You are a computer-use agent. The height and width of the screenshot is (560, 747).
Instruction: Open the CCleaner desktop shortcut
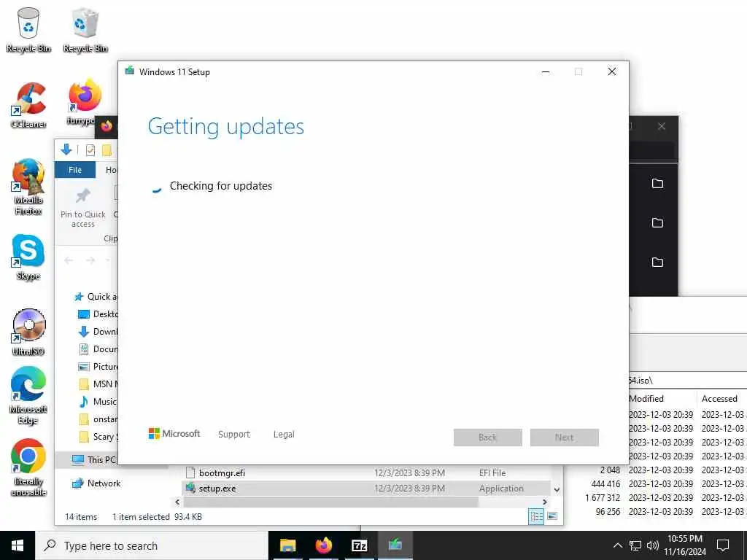(x=28, y=105)
